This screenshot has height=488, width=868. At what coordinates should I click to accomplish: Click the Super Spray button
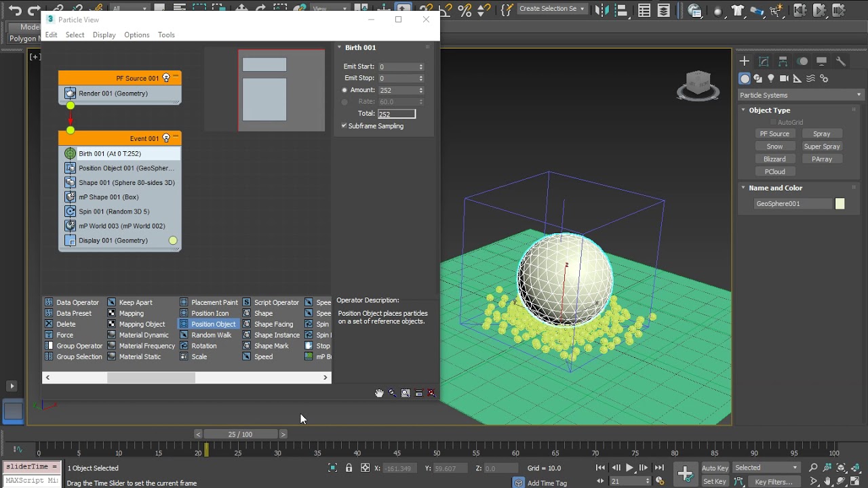(x=822, y=146)
